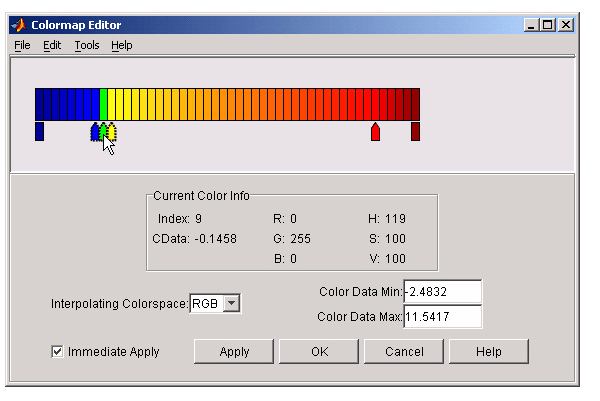
Task: Select the red color node marker
Action: pyautogui.click(x=375, y=132)
